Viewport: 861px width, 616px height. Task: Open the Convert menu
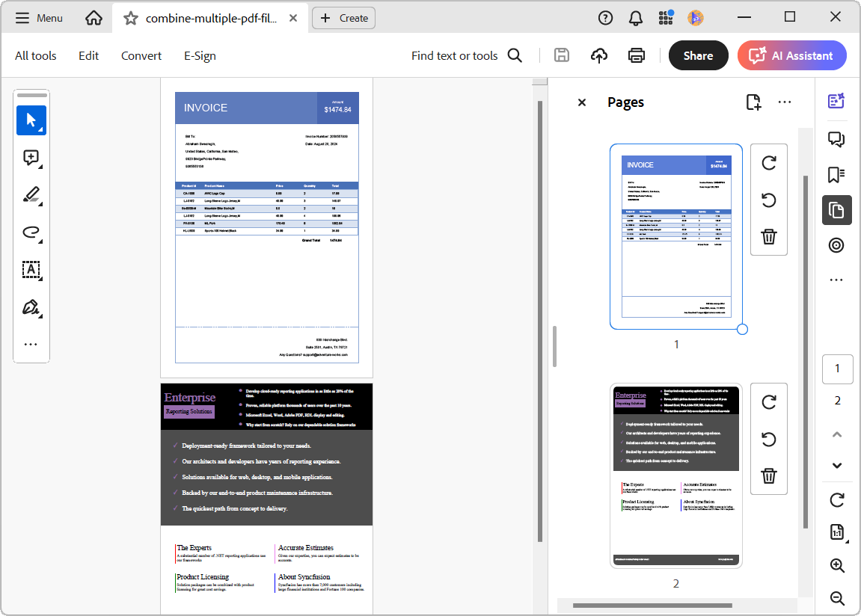tap(141, 56)
